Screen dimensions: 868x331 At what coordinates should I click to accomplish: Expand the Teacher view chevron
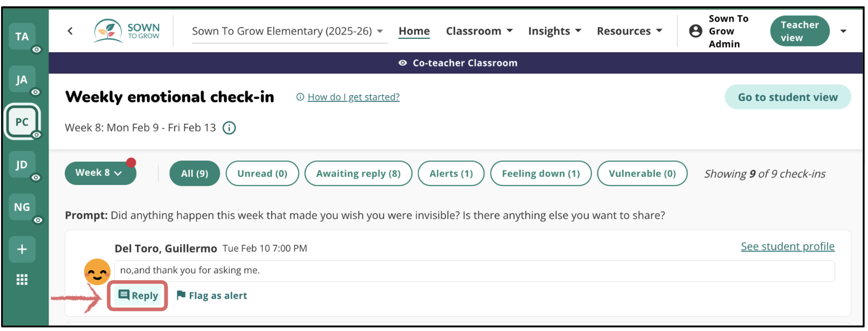[x=843, y=31]
